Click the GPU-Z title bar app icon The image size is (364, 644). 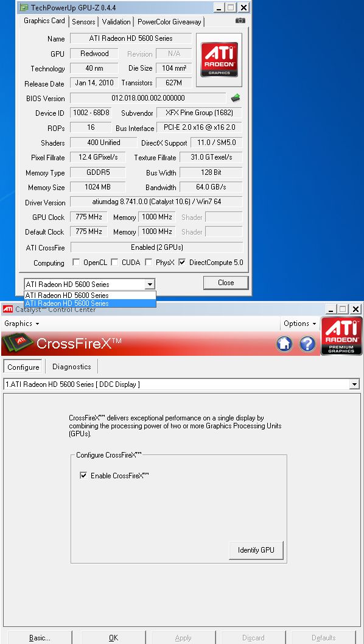coord(24,7)
